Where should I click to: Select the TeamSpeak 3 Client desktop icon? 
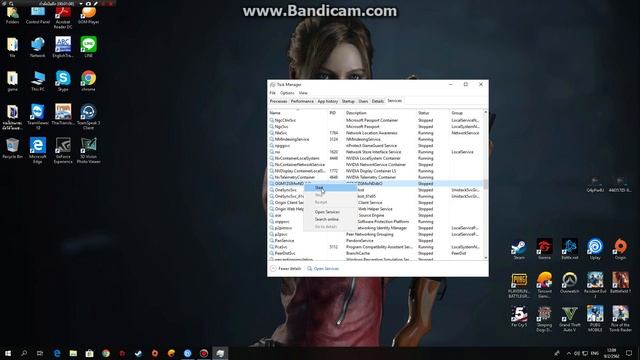tap(88, 117)
